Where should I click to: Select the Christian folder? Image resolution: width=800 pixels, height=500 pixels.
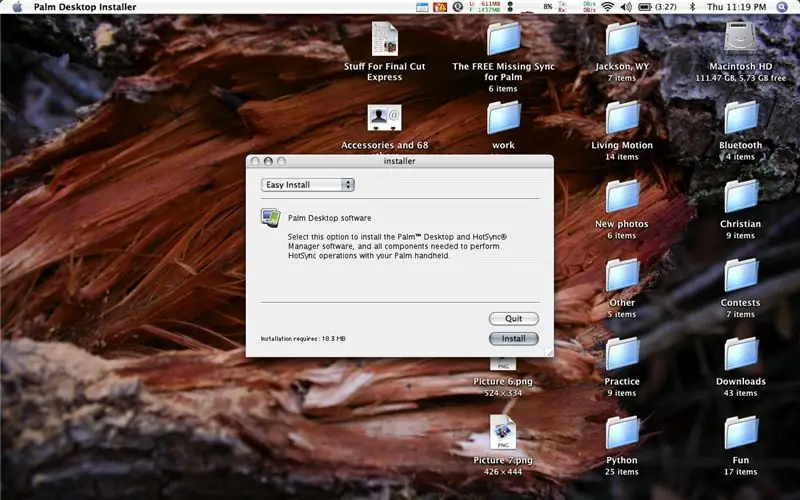coord(741,196)
